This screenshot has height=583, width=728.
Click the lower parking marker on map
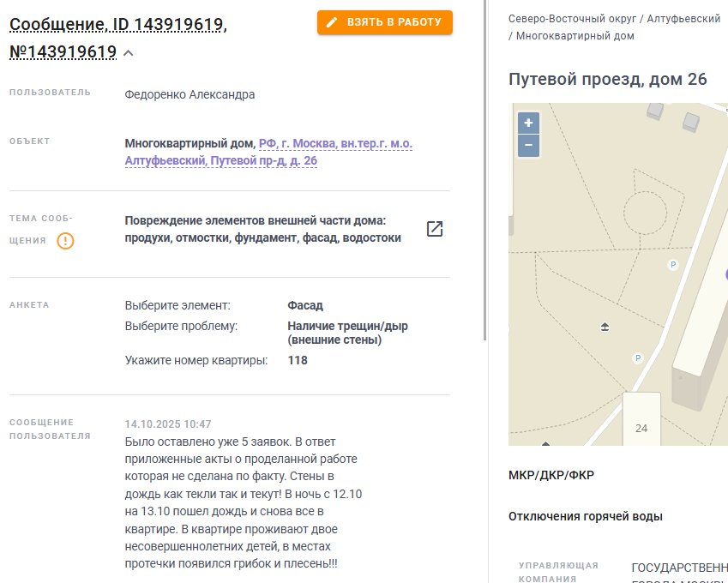[637, 358]
